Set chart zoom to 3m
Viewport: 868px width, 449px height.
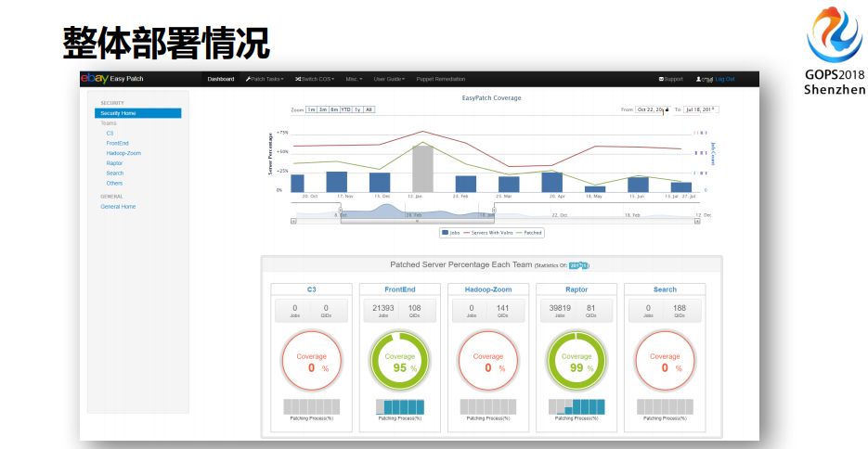(323, 109)
